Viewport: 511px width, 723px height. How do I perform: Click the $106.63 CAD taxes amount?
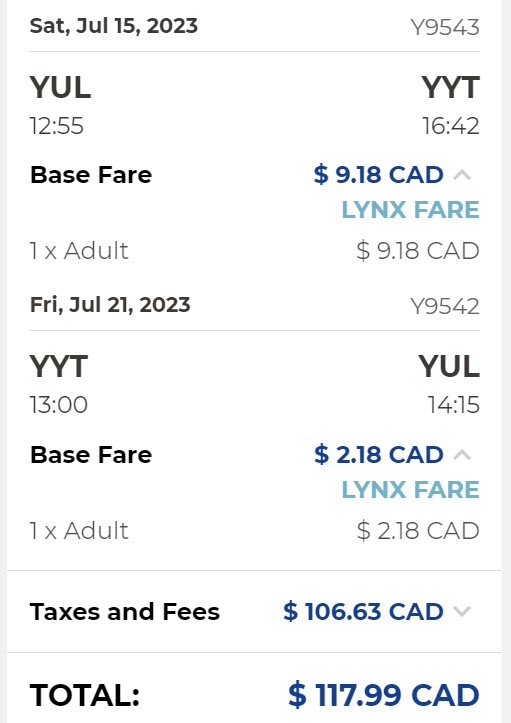(363, 611)
